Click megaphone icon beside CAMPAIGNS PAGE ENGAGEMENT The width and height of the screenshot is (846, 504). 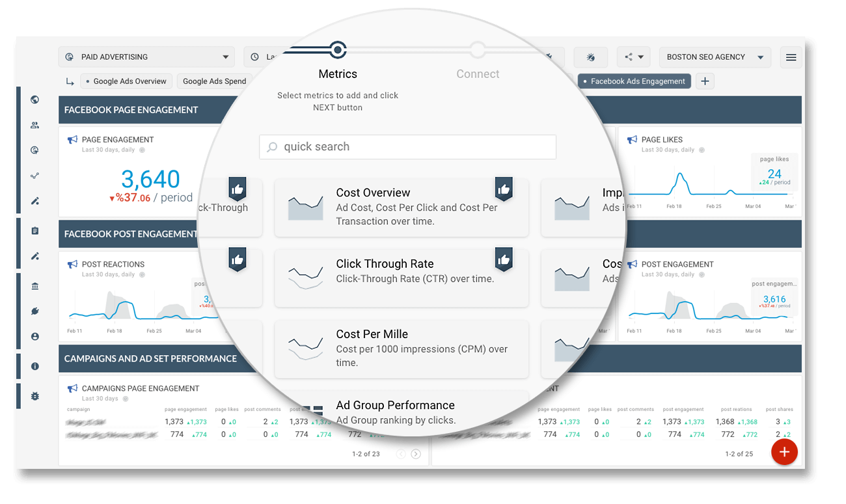(x=73, y=388)
